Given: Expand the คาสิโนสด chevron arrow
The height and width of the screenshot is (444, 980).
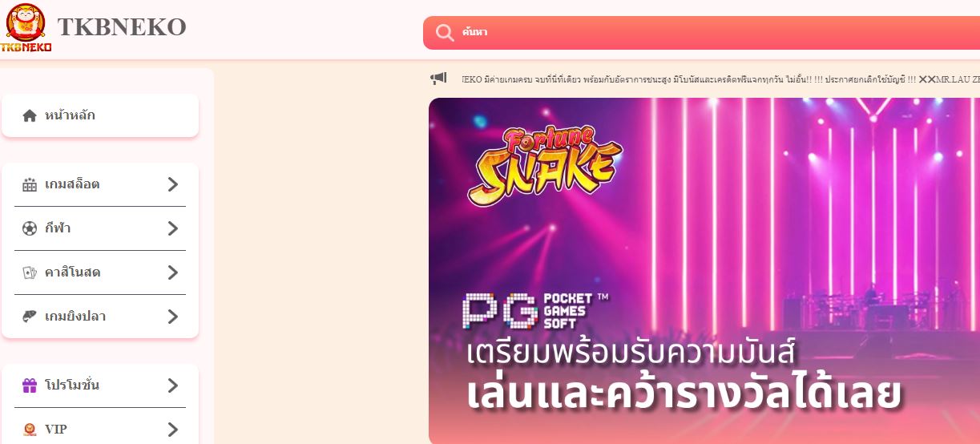Looking at the screenshot, I should (x=172, y=272).
